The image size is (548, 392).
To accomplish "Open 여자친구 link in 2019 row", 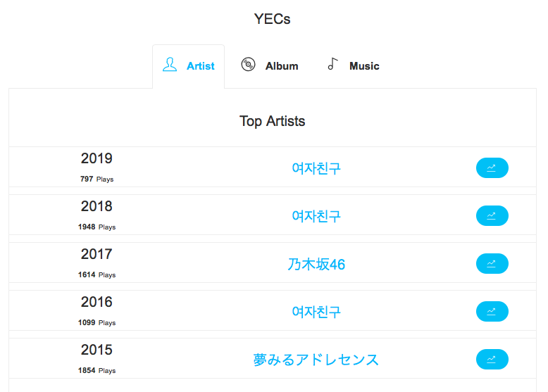I will [x=316, y=168].
